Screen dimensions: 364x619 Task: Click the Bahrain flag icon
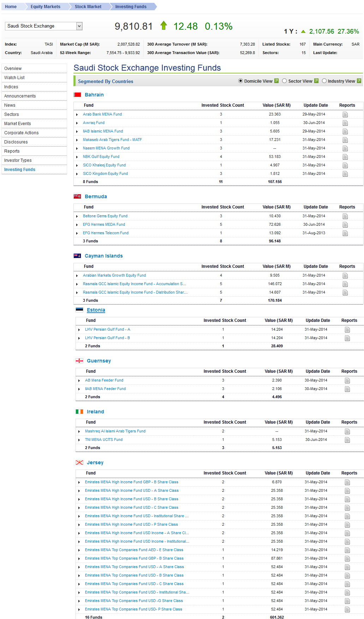point(77,95)
